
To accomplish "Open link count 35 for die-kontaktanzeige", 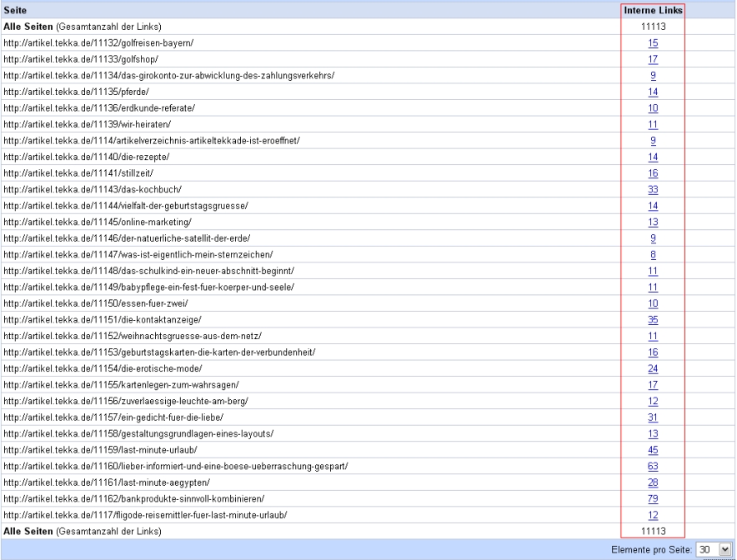I will pyautogui.click(x=653, y=320).
